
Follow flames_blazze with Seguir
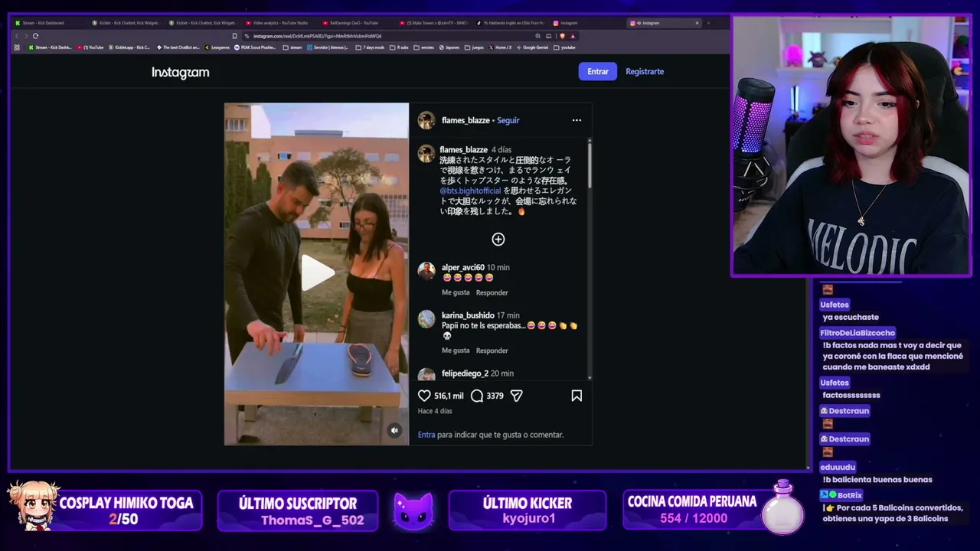tap(508, 120)
